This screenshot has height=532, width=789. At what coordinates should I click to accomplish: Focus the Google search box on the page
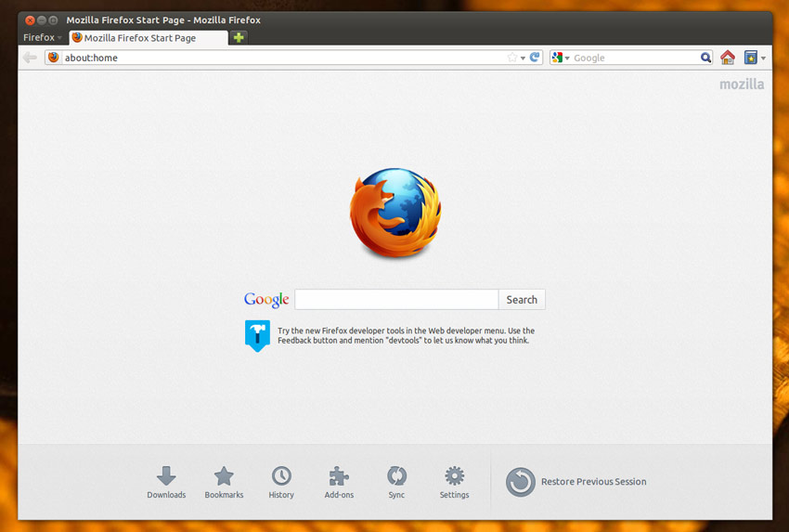click(x=396, y=300)
